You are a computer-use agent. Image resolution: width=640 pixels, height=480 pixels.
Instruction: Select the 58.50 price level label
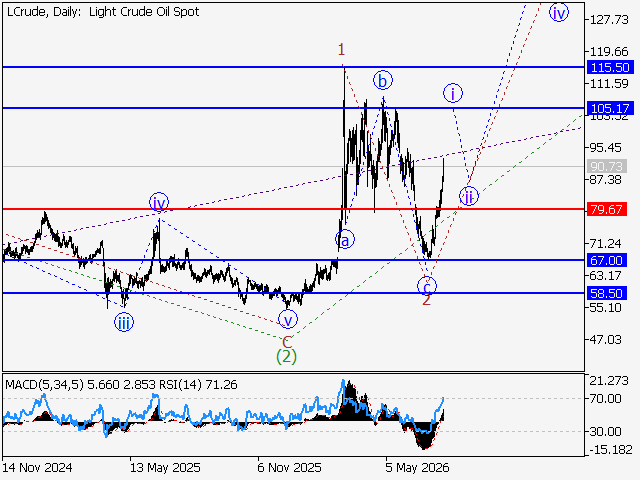[607, 293]
